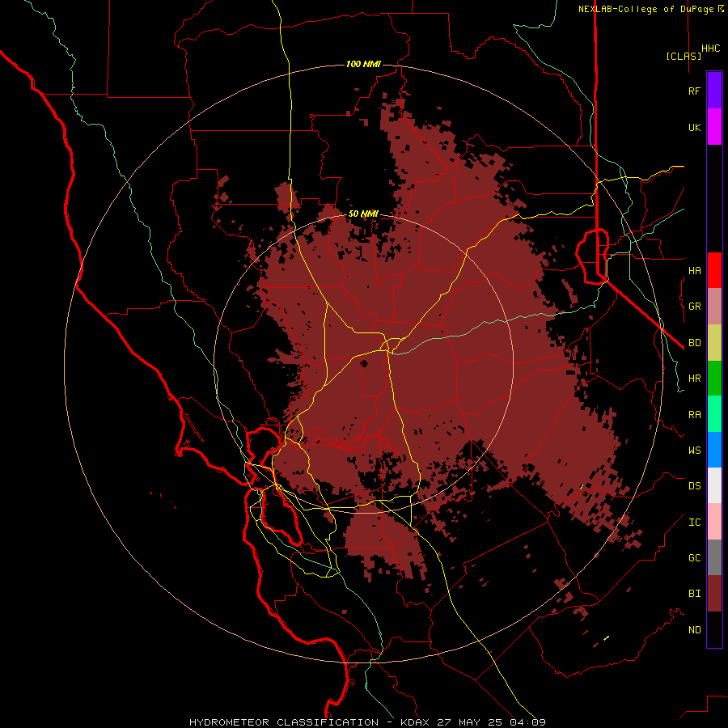Click the IC pink legend swatch

714,522
